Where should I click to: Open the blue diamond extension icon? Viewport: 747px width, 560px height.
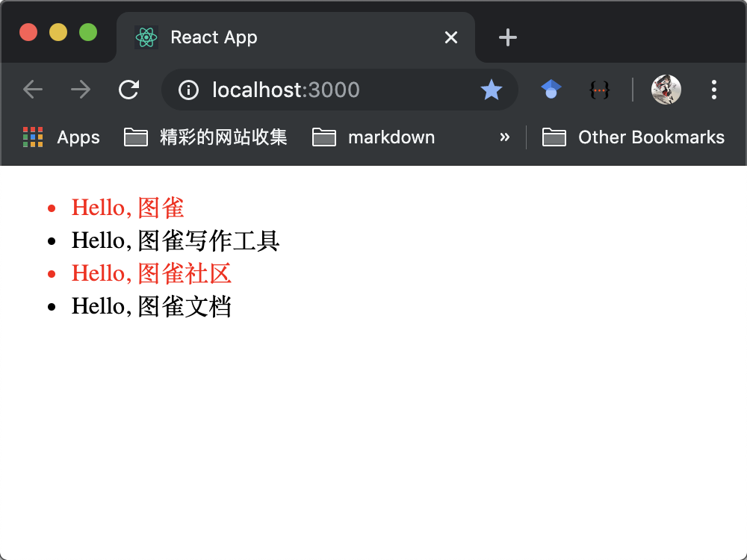[x=551, y=89]
